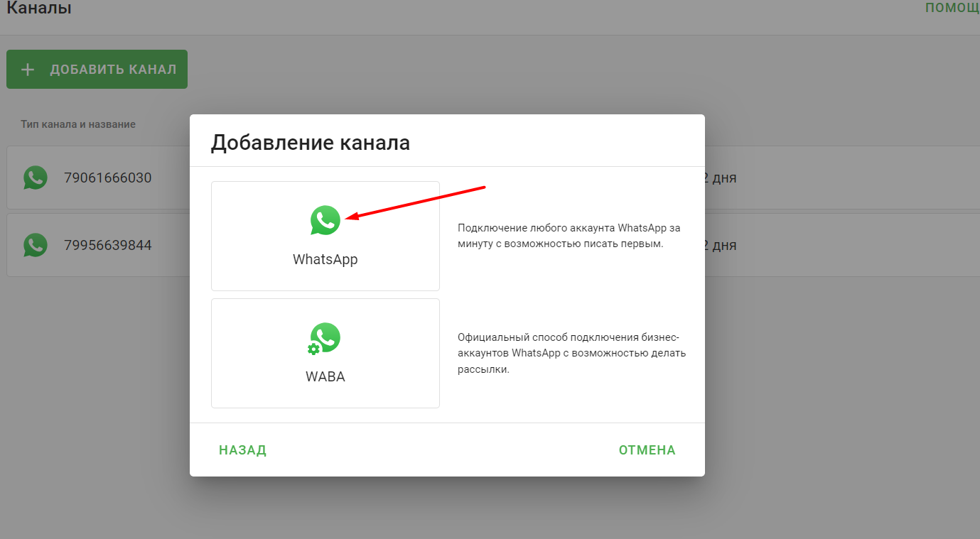Click the WhatsApp card label
This screenshot has width=980, height=539.
(x=325, y=259)
